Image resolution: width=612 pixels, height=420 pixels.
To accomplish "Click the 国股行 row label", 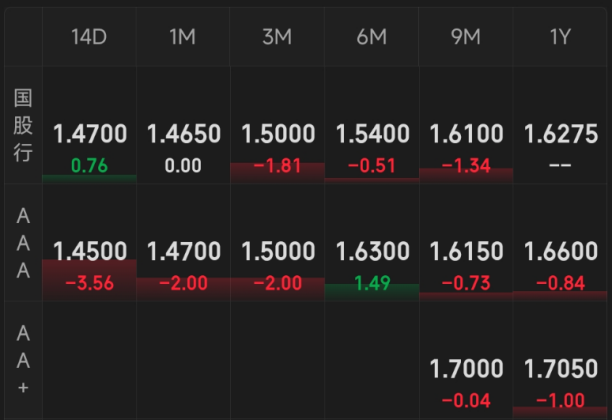I will tap(23, 125).
